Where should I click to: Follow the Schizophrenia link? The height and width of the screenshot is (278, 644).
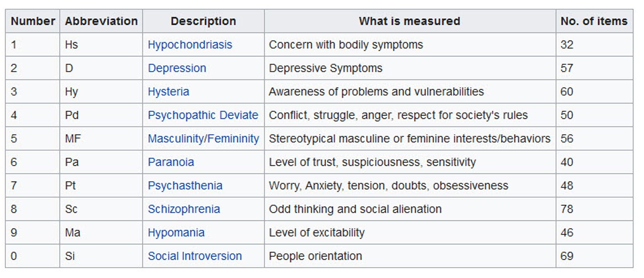(184, 209)
